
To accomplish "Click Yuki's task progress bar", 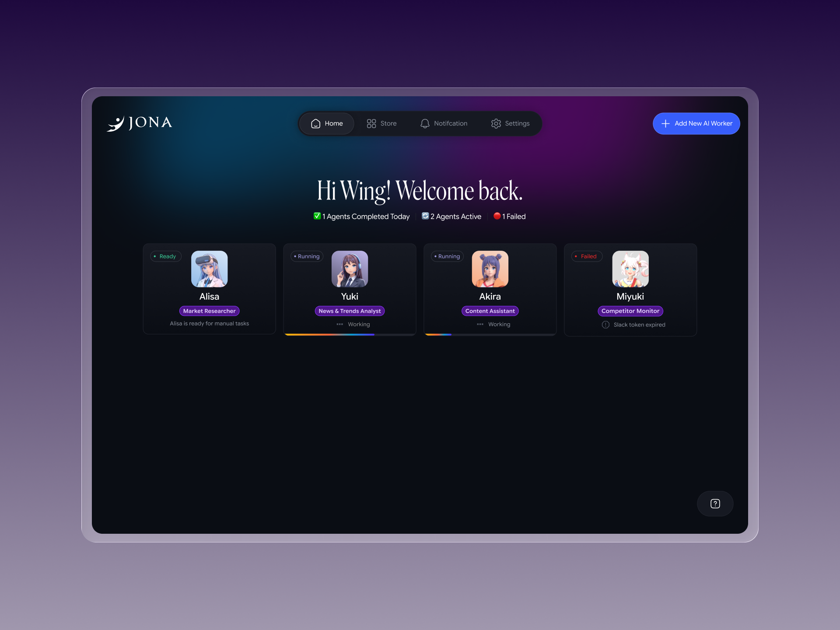I will coord(350,334).
